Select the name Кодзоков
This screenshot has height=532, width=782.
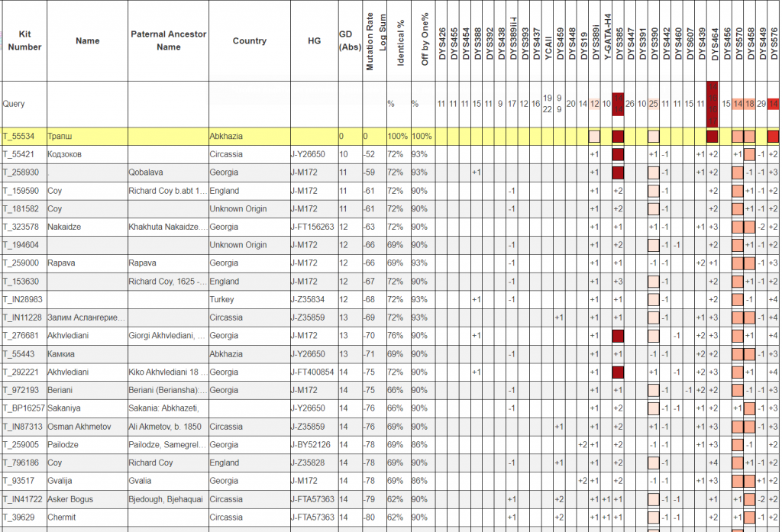coord(64,154)
